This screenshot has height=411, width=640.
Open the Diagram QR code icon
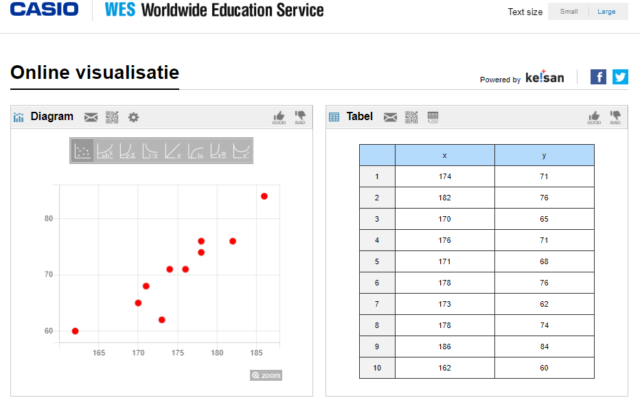pyautogui.click(x=112, y=117)
